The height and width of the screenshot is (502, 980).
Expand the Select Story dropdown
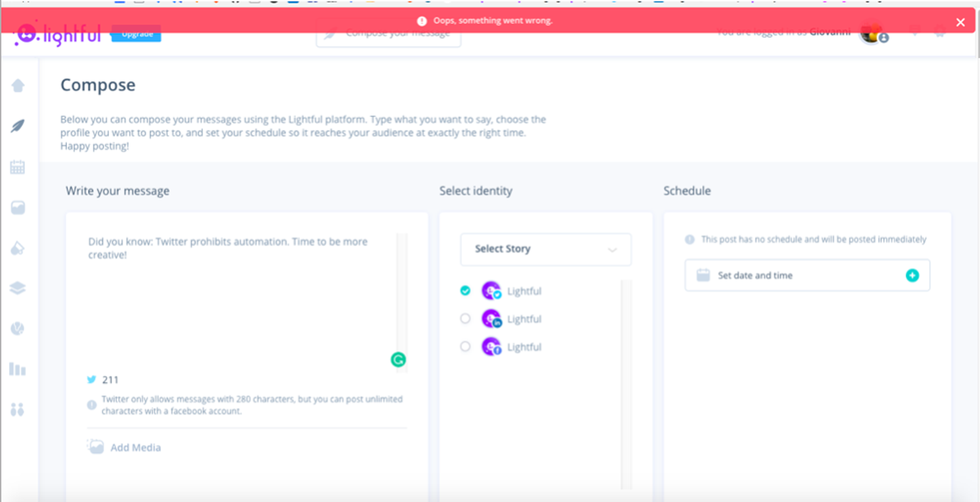546,249
